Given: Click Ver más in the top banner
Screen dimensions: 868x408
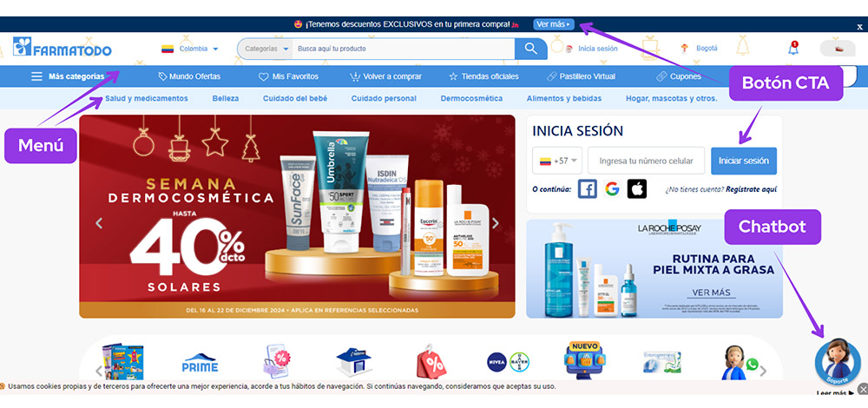Looking at the screenshot, I should tap(554, 24).
